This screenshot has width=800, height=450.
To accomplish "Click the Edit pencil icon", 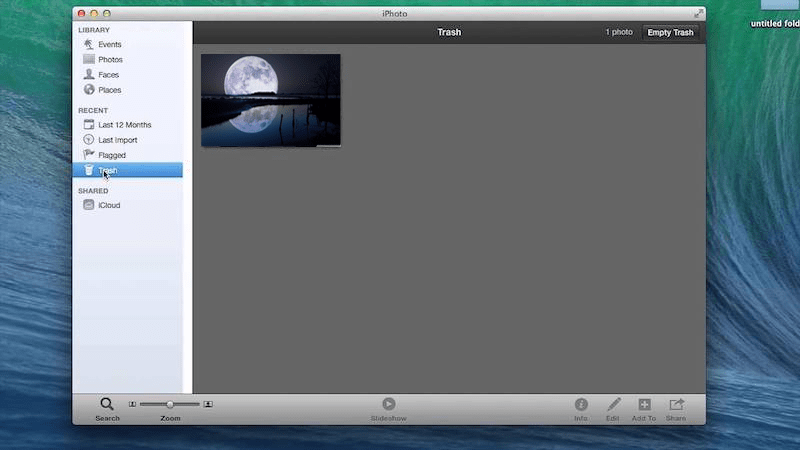I will coord(614,405).
